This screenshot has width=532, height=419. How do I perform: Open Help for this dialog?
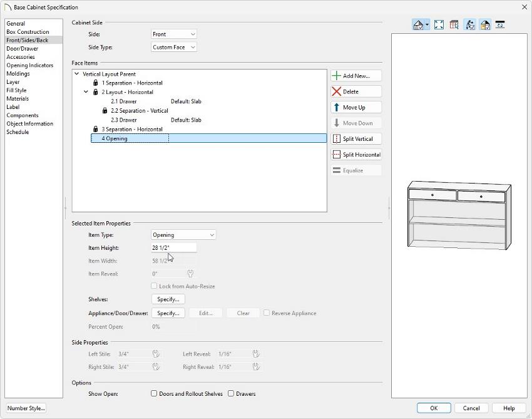click(x=509, y=408)
